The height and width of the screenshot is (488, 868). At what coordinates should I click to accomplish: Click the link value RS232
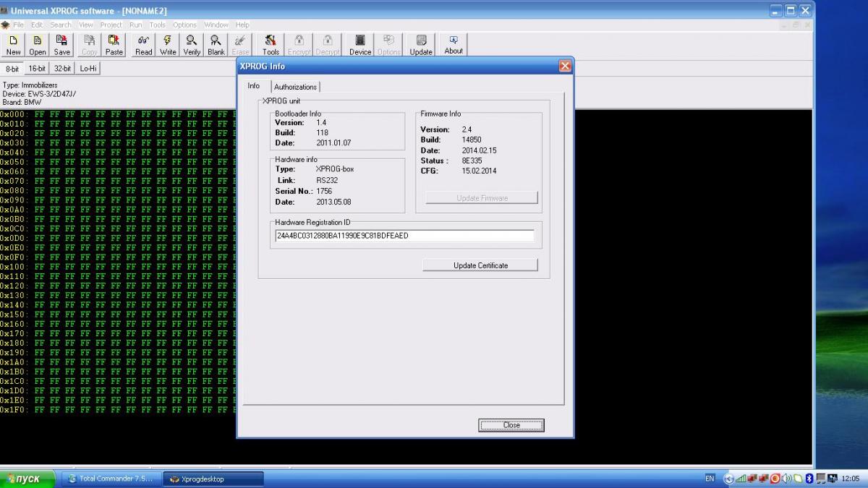pos(327,180)
